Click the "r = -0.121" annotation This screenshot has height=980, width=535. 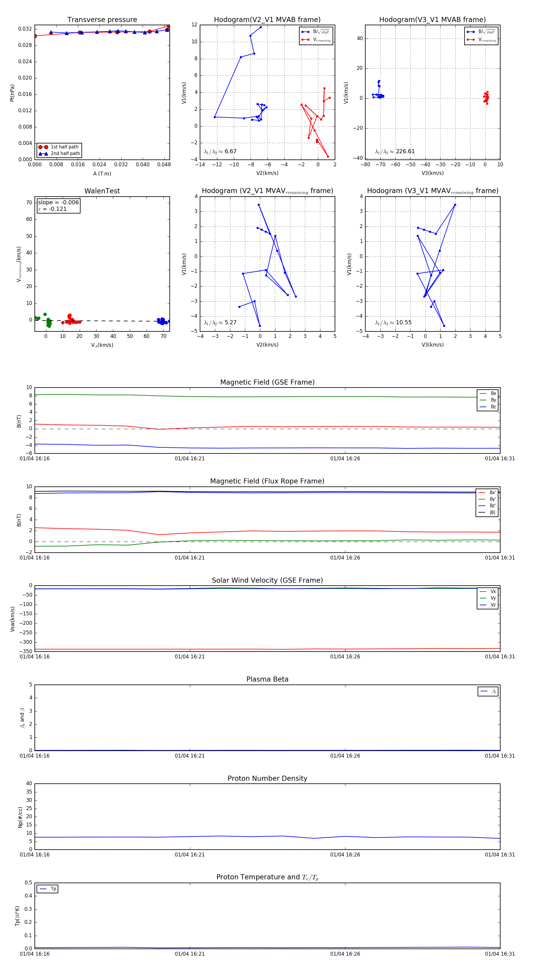[53, 209]
